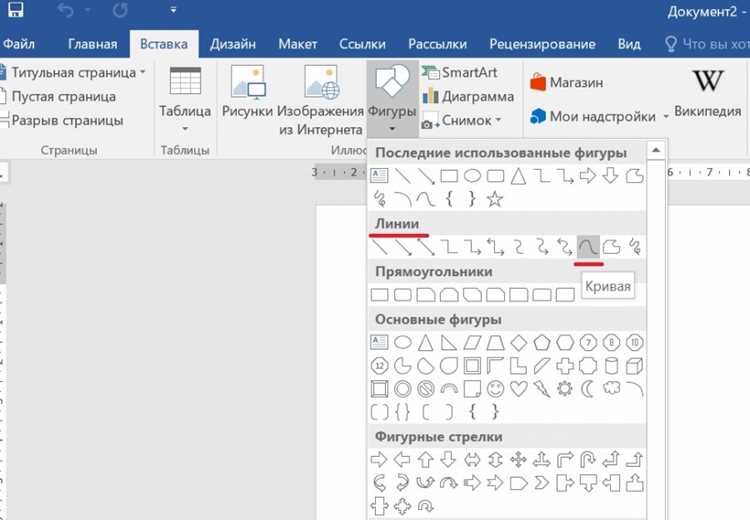Select the down arrow in recently used shapes
The height and width of the screenshot is (520, 750).
(x=611, y=176)
